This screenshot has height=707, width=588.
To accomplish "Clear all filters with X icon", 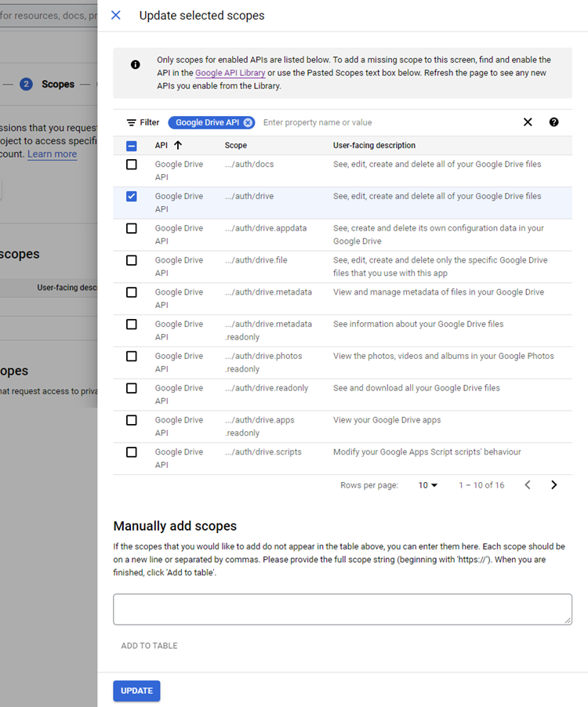I will (x=528, y=122).
